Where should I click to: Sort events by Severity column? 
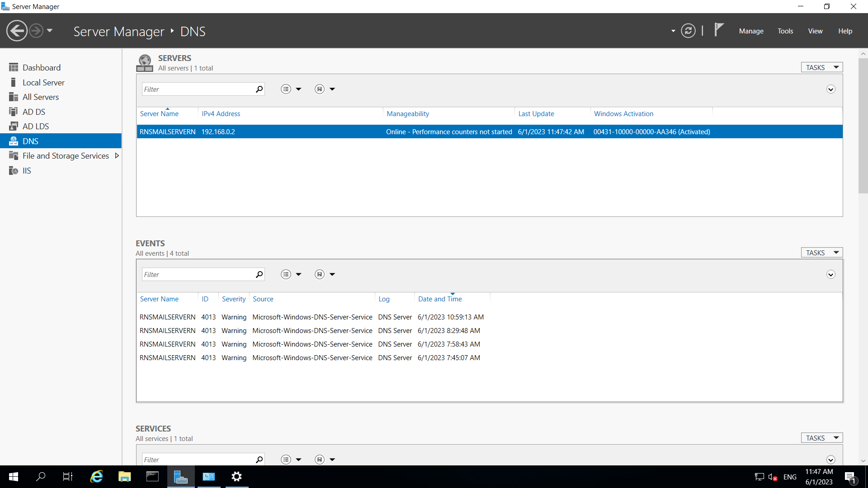coord(234,299)
